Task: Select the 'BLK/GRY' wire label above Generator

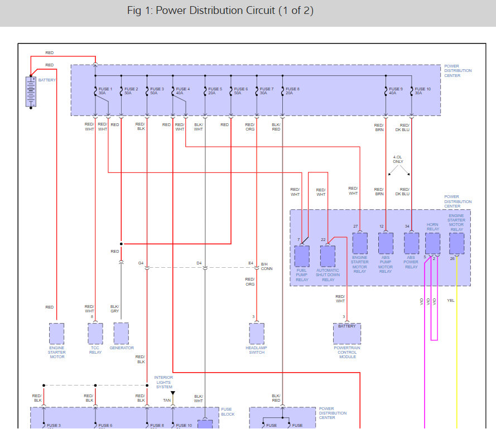Action: (x=114, y=309)
